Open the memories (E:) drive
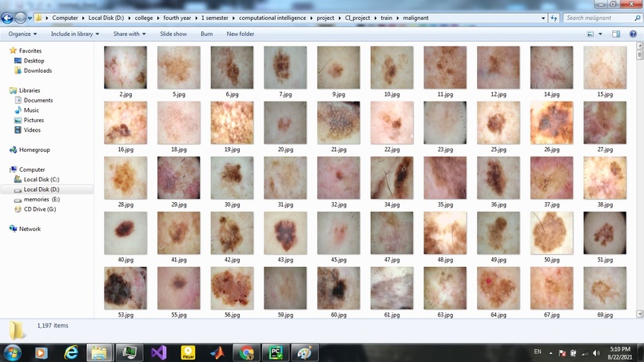The height and width of the screenshot is (362, 644). click(x=42, y=199)
